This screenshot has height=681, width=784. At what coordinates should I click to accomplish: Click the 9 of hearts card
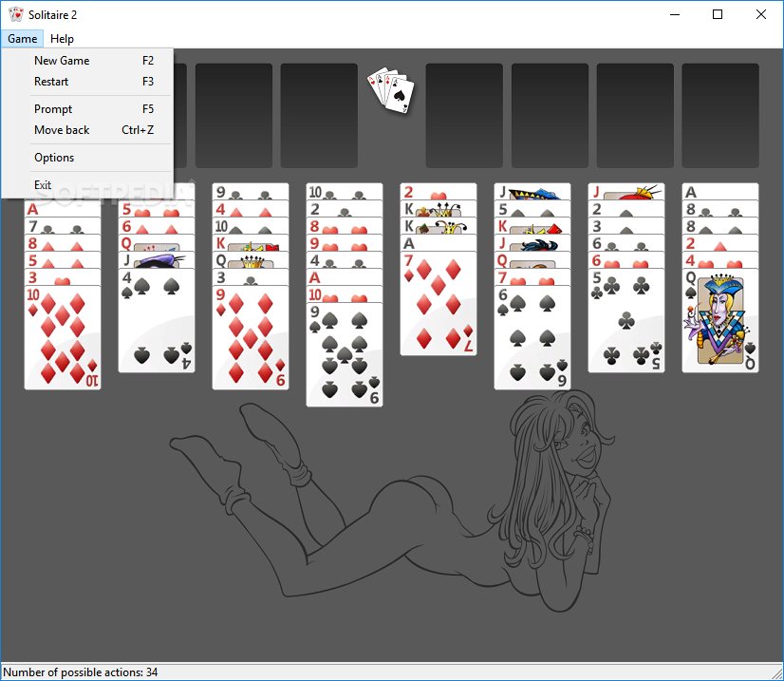point(345,243)
